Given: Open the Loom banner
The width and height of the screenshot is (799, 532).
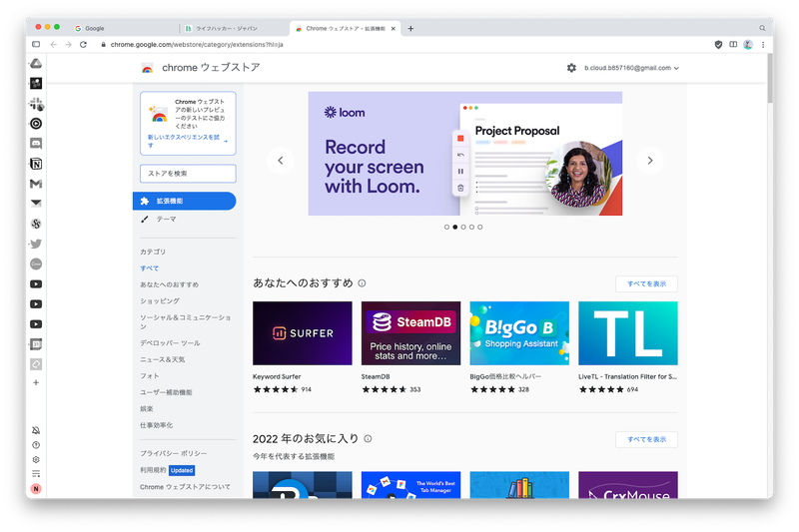Looking at the screenshot, I should 465,154.
